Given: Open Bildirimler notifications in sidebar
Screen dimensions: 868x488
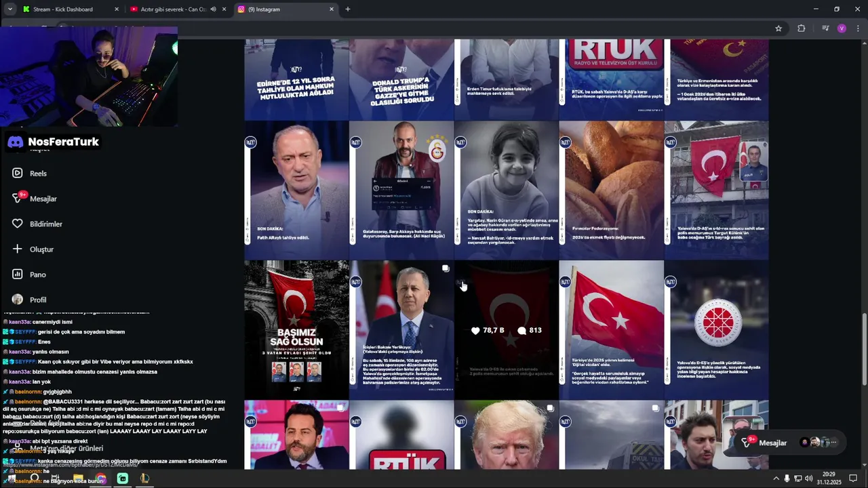Looking at the screenshot, I should (x=37, y=224).
